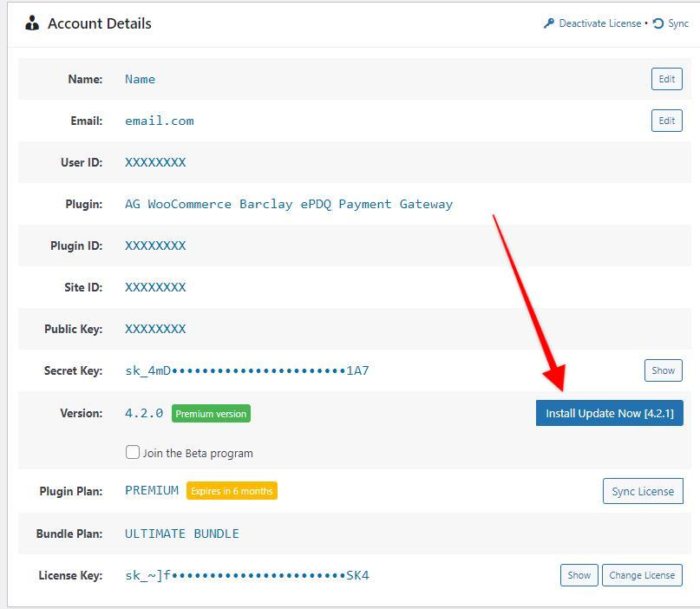Show the License Key

(579, 575)
